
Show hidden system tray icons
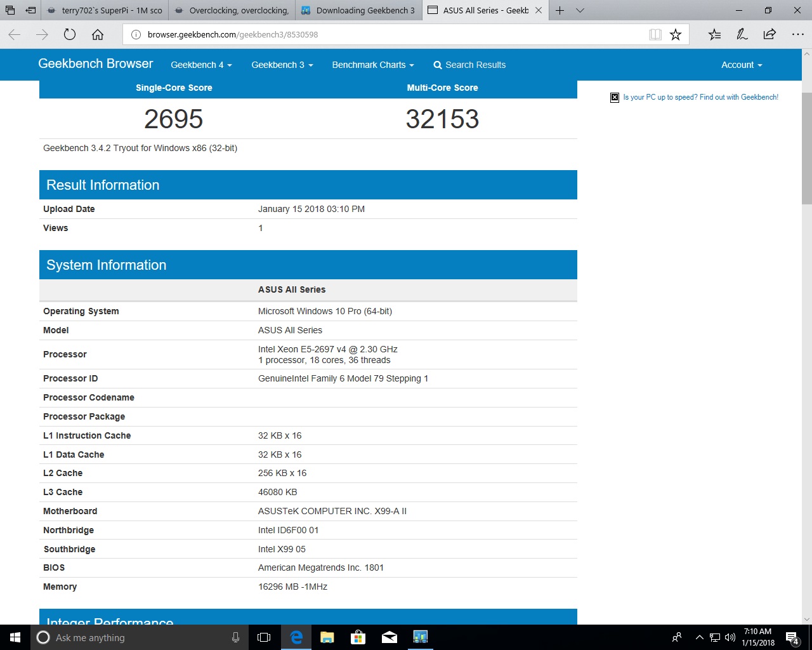point(699,637)
